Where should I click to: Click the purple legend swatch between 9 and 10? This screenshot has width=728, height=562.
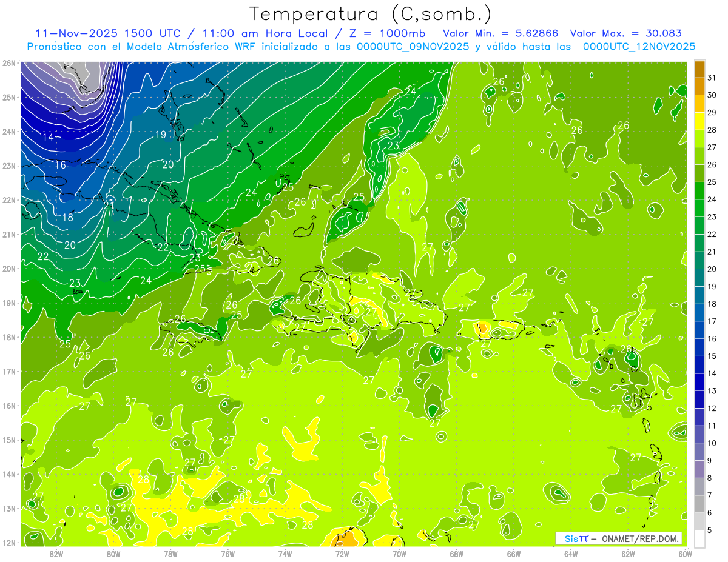(x=699, y=452)
